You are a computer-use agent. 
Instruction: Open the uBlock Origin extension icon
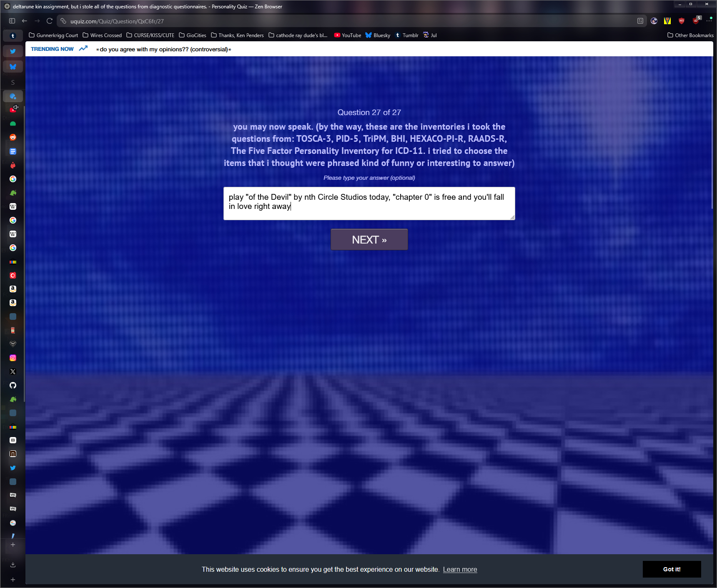[696, 21]
